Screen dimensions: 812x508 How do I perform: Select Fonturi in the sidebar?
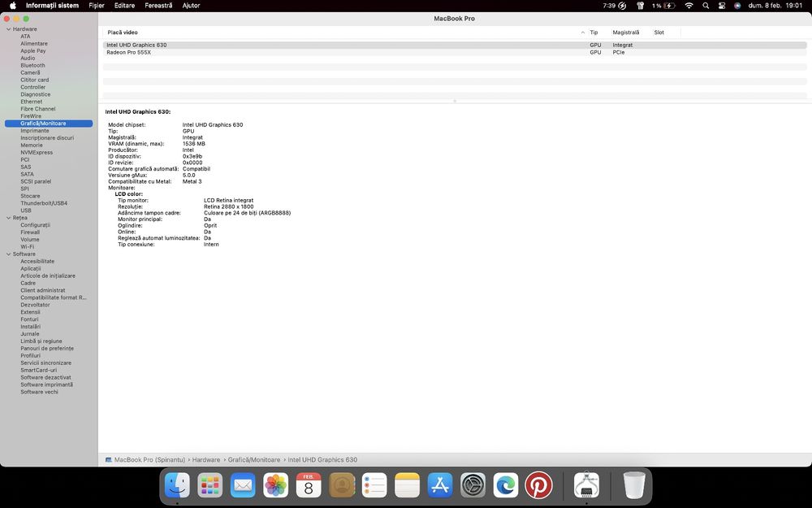click(29, 319)
